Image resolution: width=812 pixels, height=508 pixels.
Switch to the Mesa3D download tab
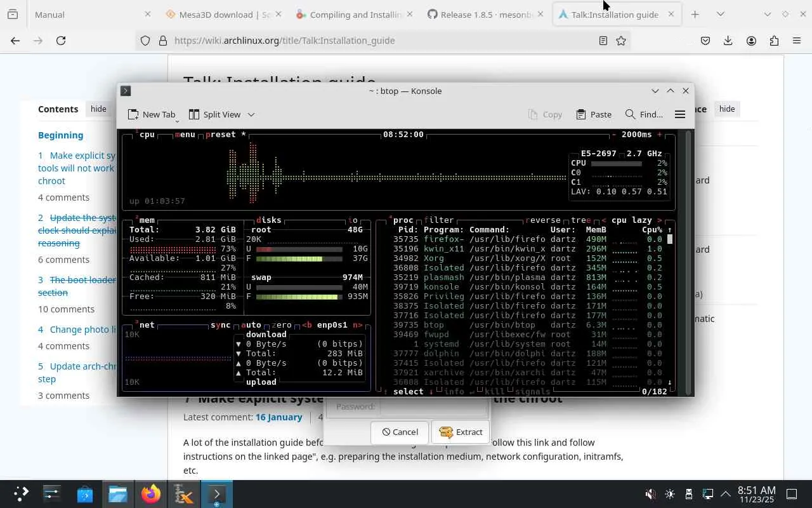(223, 14)
